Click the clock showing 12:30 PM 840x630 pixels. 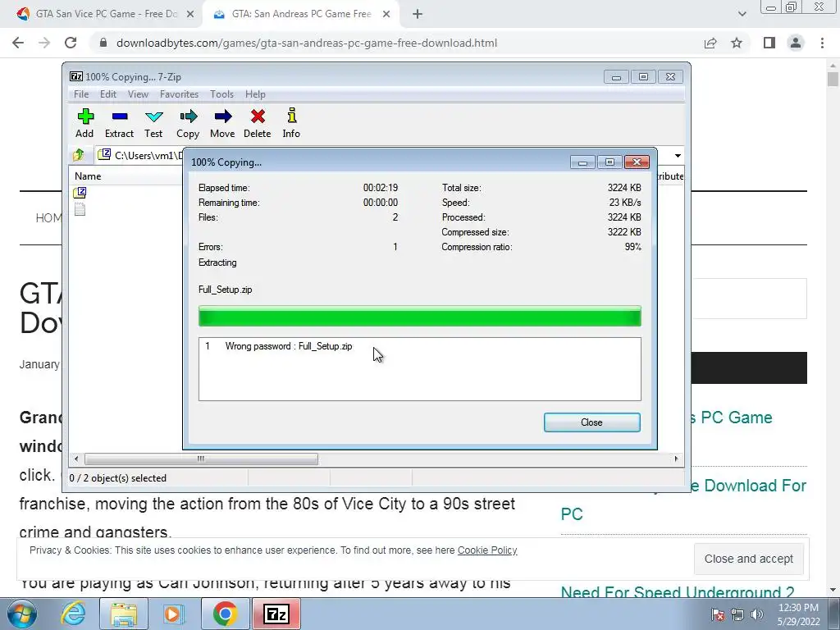[x=798, y=608]
